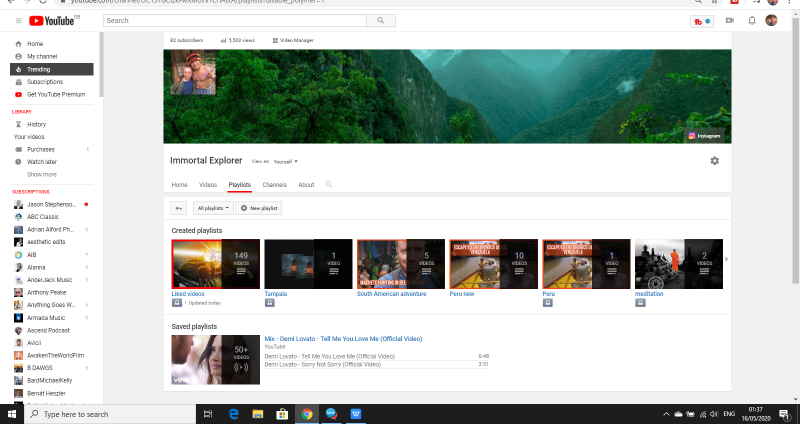The image size is (800, 424).
Task: Click the YouTube logo
Action: [50, 20]
